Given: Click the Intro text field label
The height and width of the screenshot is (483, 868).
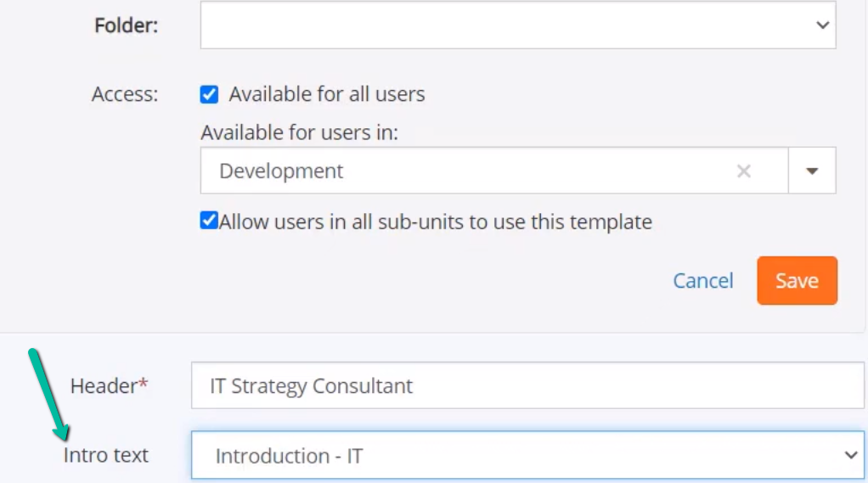Looking at the screenshot, I should pos(105,455).
